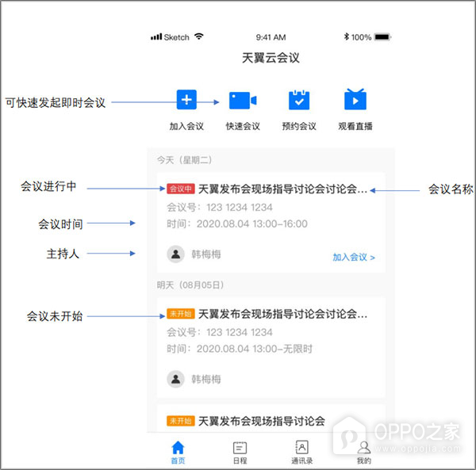Click the 快速会议 label
The image size is (476, 470).
click(x=243, y=126)
